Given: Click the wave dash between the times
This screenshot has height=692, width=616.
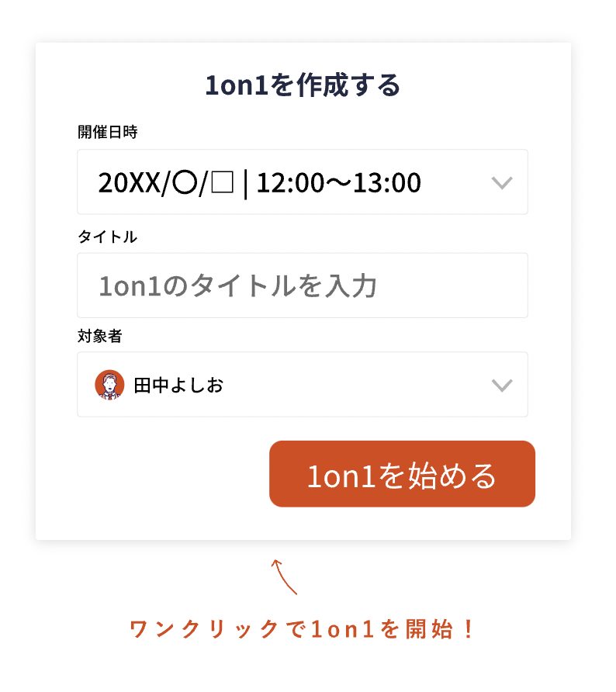Looking at the screenshot, I should 338,183.
